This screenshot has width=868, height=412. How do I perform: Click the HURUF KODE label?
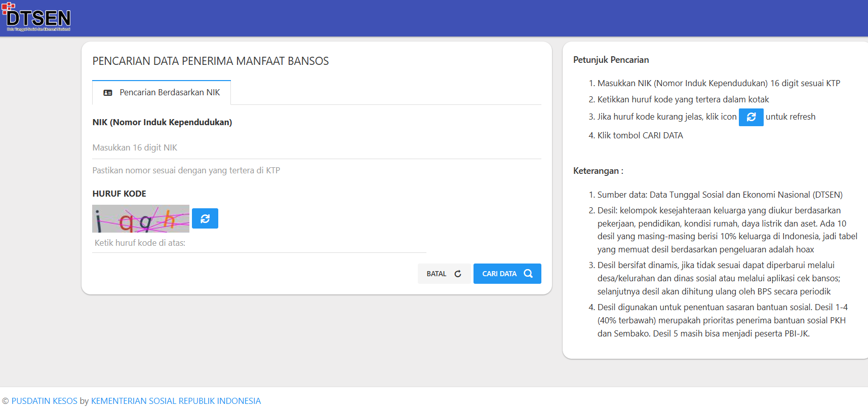(x=120, y=194)
